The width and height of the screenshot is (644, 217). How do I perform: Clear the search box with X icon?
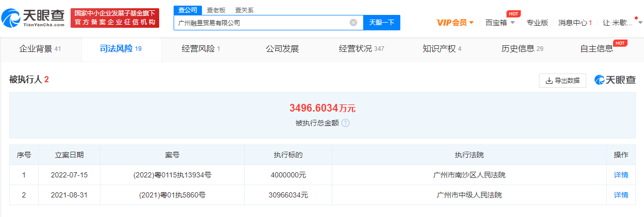(x=353, y=23)
